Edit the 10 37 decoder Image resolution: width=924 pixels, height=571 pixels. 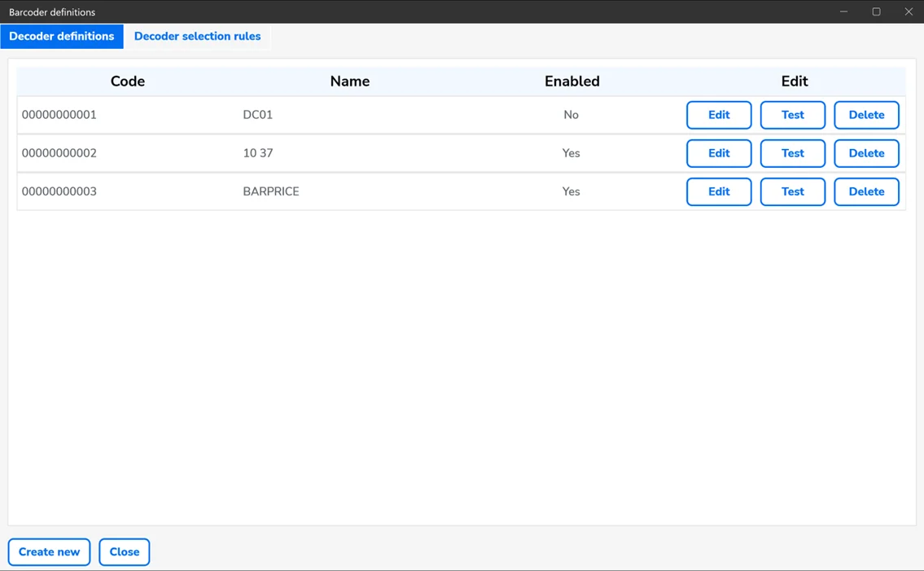718,153
